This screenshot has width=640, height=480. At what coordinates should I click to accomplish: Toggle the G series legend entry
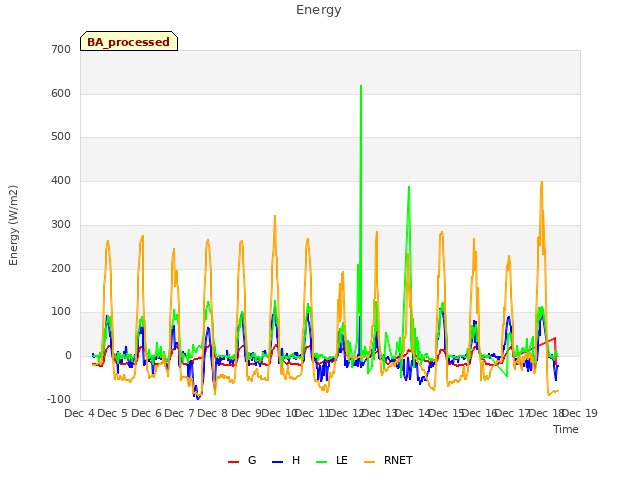(242, 460)
